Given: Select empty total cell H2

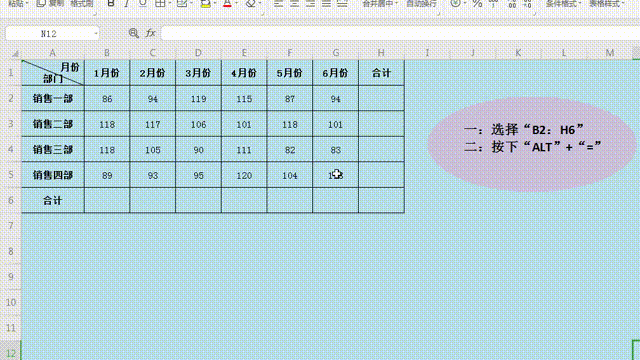Looking at the screenshot, I should click(381, 98).
